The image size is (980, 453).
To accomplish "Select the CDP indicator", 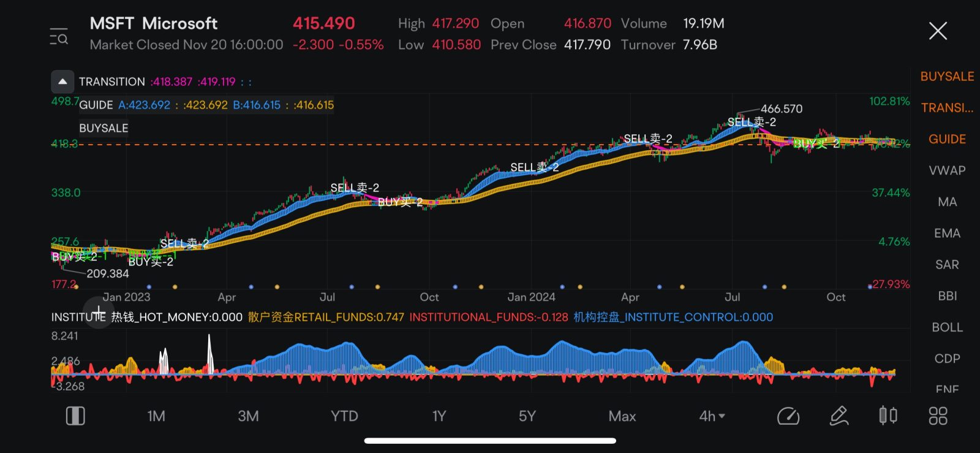I will click(x=947, y=359).
